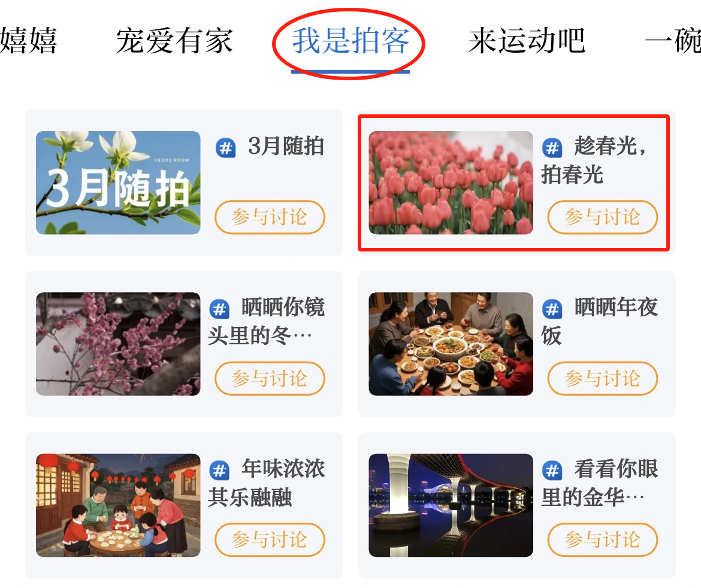
Task: Click hashtag icon beside 趁春光,拍春光
Action: click(x=552, y=148)
